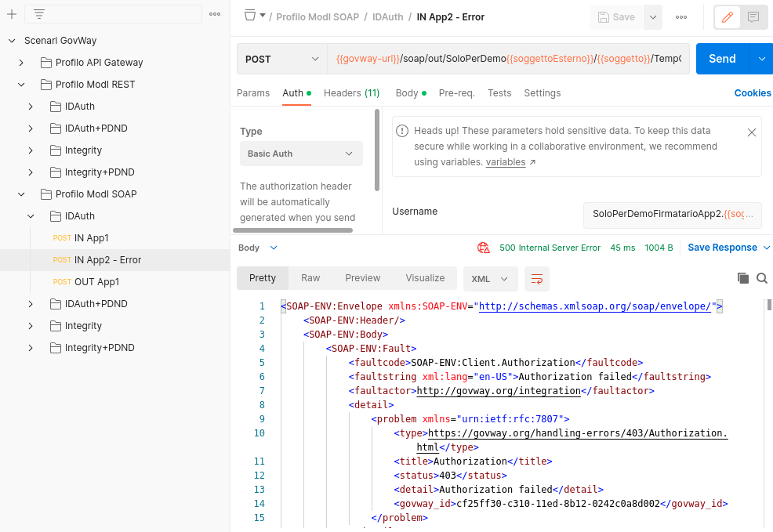The image size is (773, 532).
Task: Open sidebar more options ellipsis
Action: (215, 14)
